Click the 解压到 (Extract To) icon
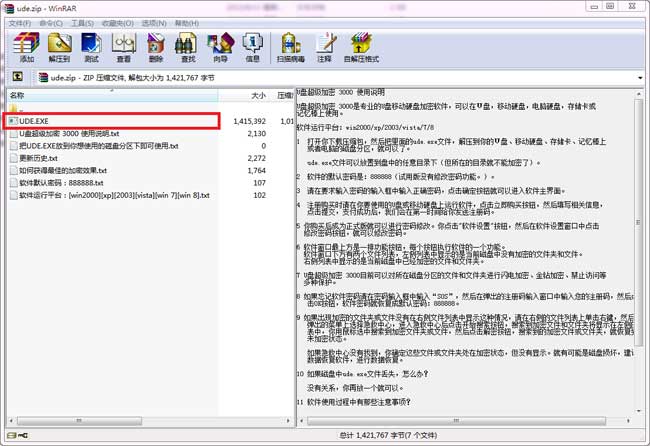The height and width of the screenshot is (446, 650). click(x=58, y=47)
